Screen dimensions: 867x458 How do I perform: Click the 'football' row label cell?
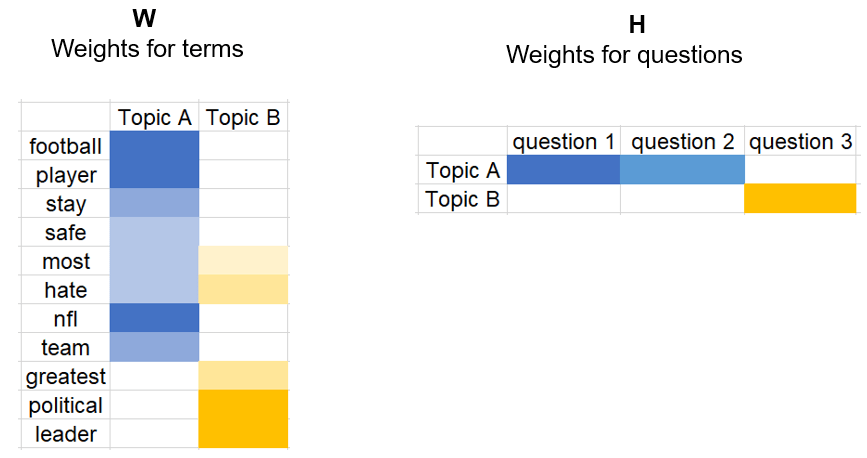pyautogui.click(x=65, y=147)
